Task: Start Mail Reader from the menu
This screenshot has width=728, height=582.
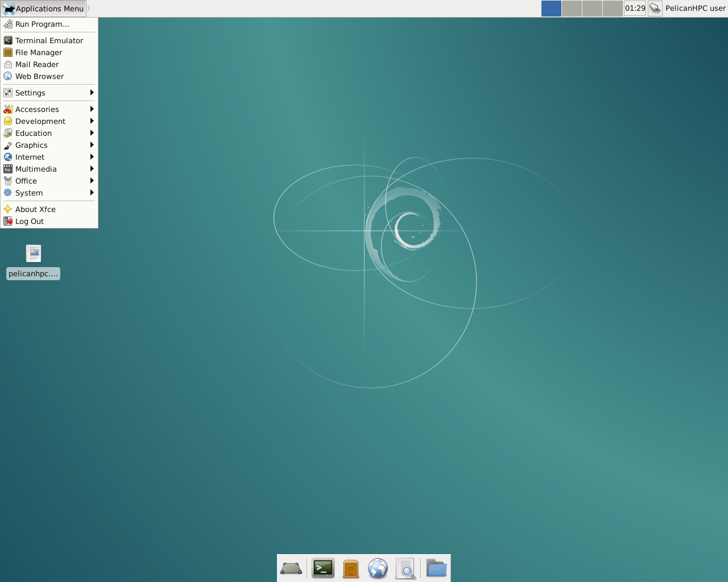Action: [49, 64]
